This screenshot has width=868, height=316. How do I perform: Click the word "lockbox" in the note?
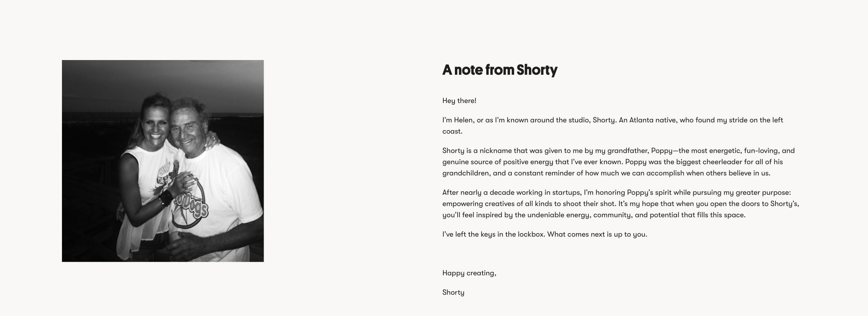[x=530, y=234]
